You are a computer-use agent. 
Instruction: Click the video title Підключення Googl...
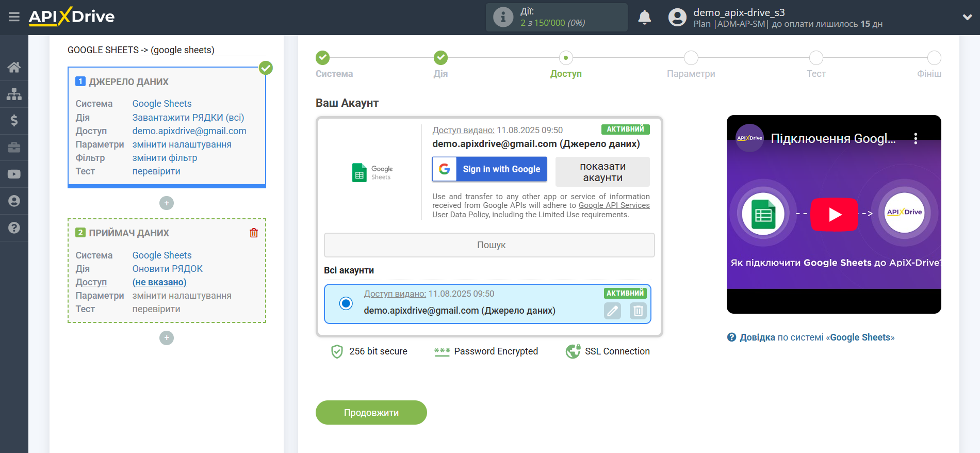(x=833, y=138)
